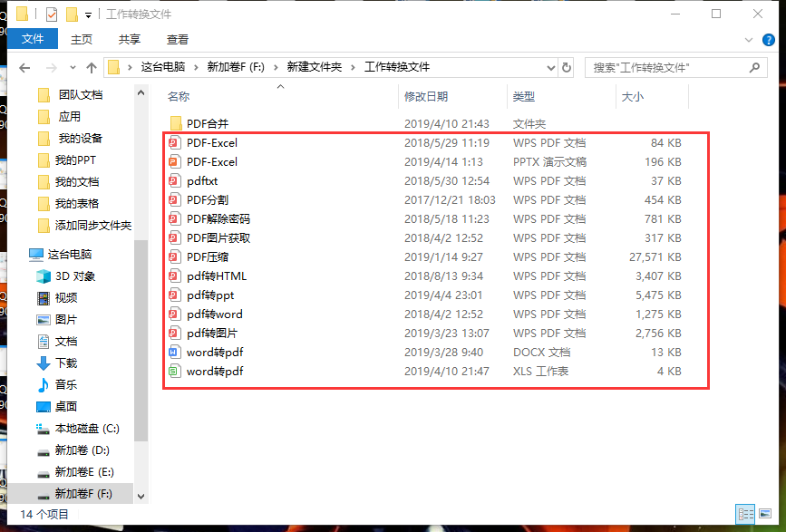Viewport: 786px width, 532px height.
Task: Click the 搜索"工作转换文件" search box
Action: (666, 67)
